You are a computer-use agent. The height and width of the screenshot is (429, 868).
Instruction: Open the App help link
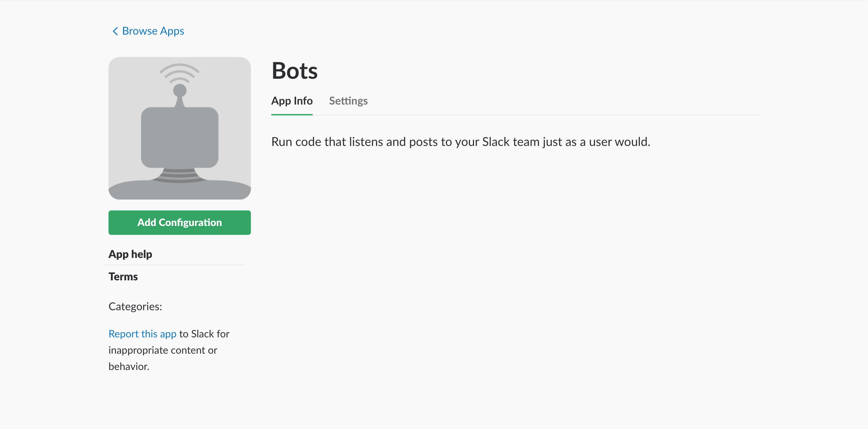tap(130, 254)
